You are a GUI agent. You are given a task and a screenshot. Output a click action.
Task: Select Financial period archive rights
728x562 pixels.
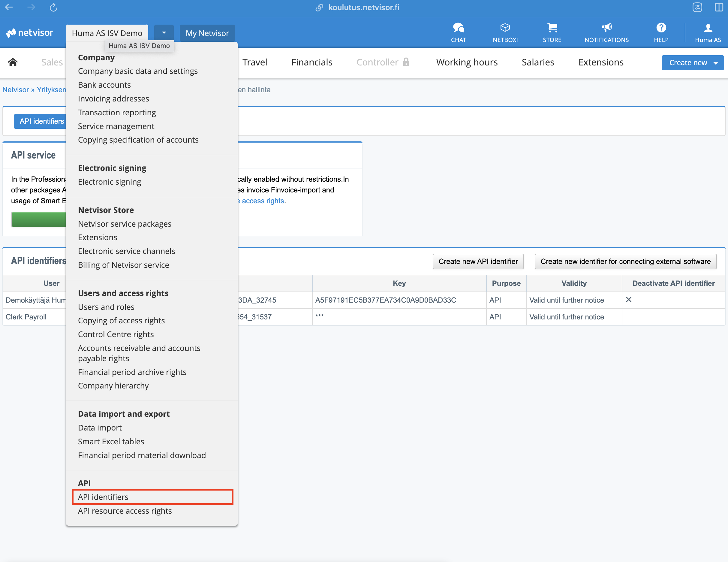pyautogui.click(x=132, y=372)
